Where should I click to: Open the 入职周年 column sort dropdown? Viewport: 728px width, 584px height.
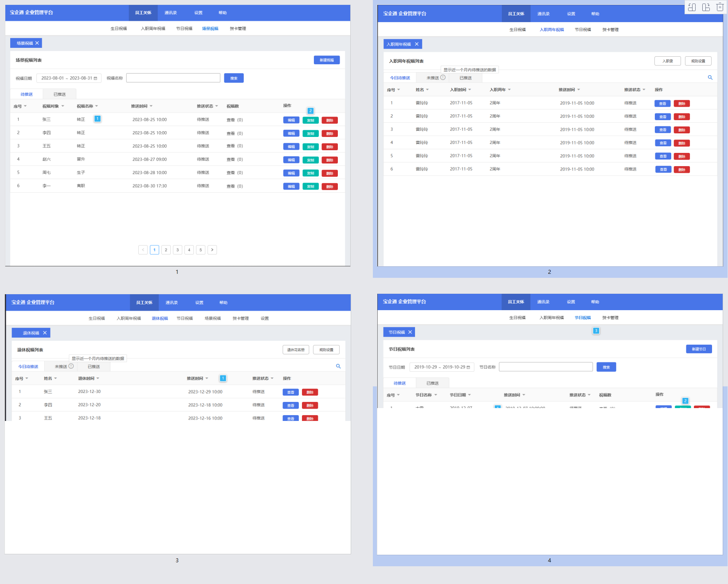point(509,90)
